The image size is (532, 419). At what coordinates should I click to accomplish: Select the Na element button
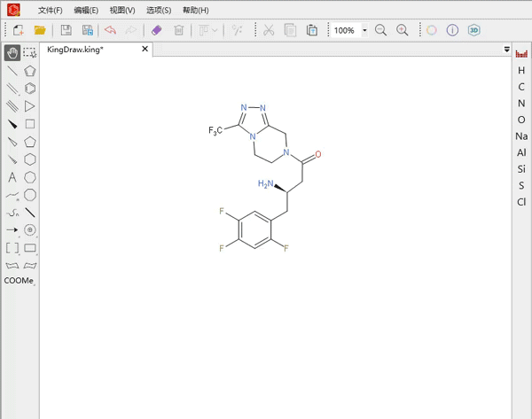pyautogui.click(x=521, y=136)
